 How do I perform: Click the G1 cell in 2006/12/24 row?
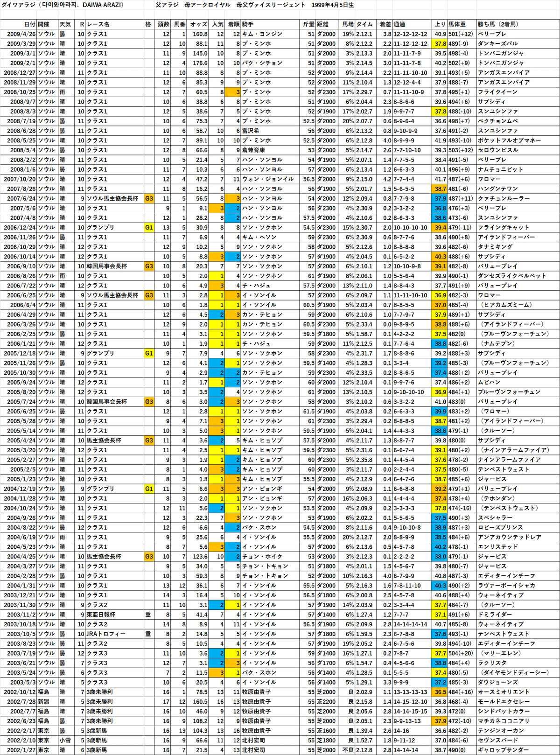coord(149,228)
